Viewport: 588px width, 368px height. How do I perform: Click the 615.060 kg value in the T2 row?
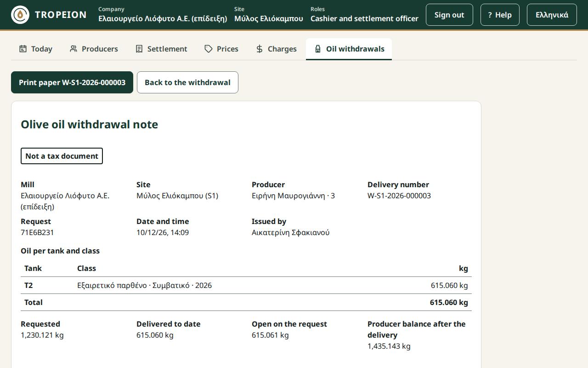[449, 285]
